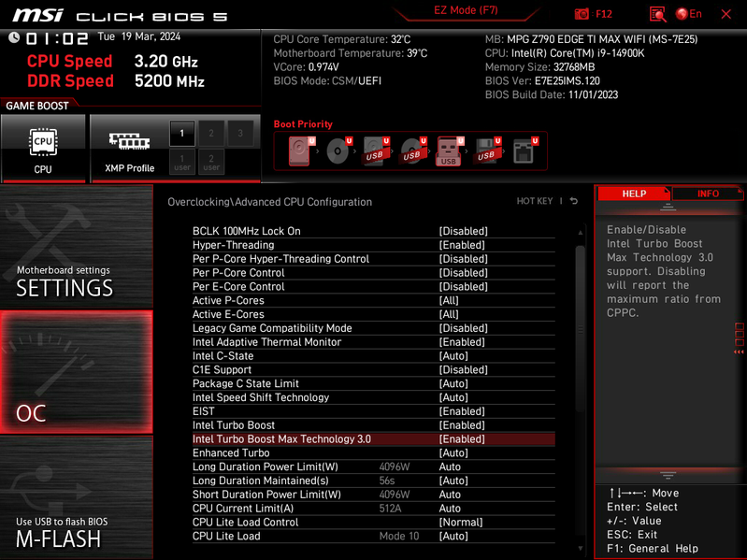The image size is (747, 560).
Task: Select XMP user profile 1
Action: (x=182, y=162)
